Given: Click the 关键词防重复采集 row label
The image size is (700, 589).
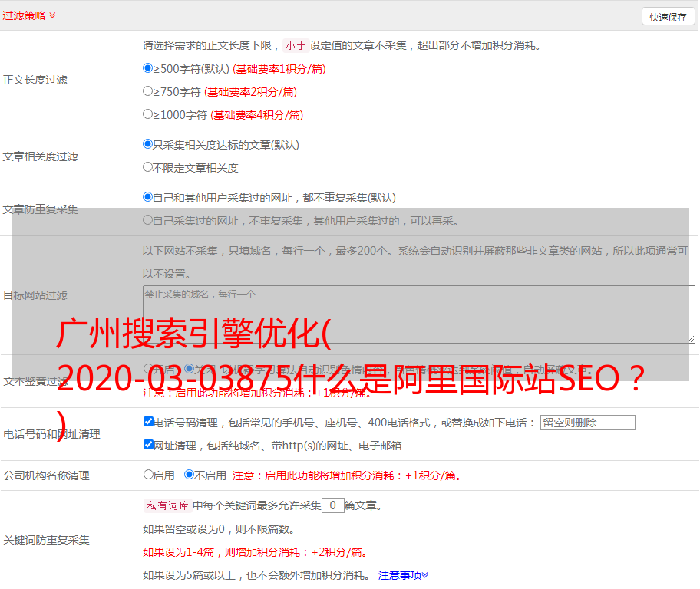Looking at the screenshot, I should (46, 540).
